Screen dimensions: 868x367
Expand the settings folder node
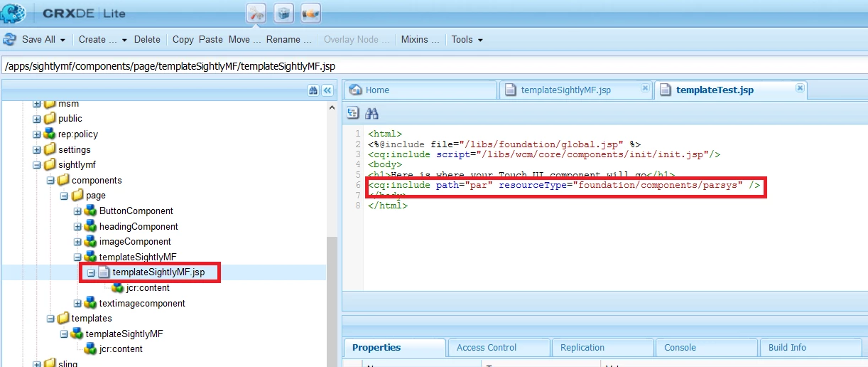[37, 150]
